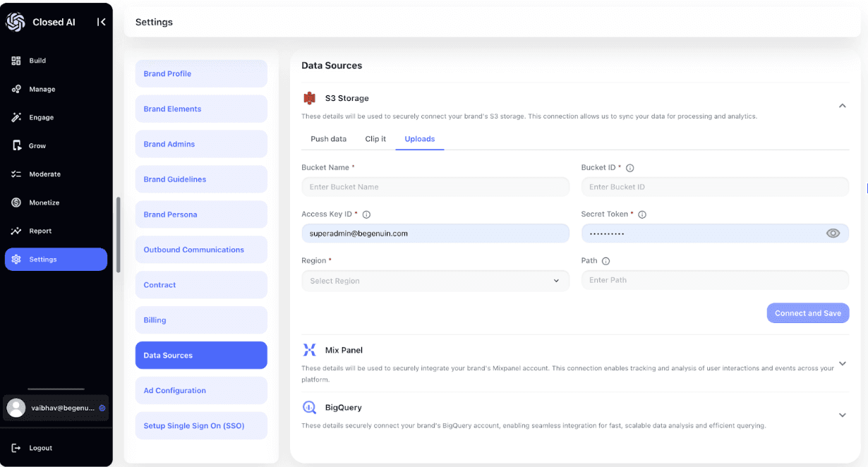Click the info icon beside Bucket ID
The image size is (868, 467).
(x=630, y=168)
